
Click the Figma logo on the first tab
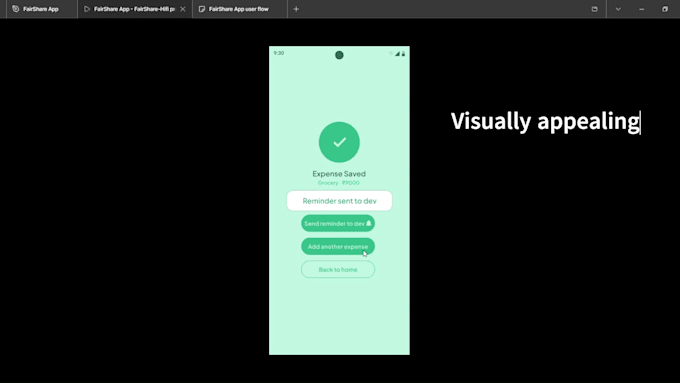(16, 9)
